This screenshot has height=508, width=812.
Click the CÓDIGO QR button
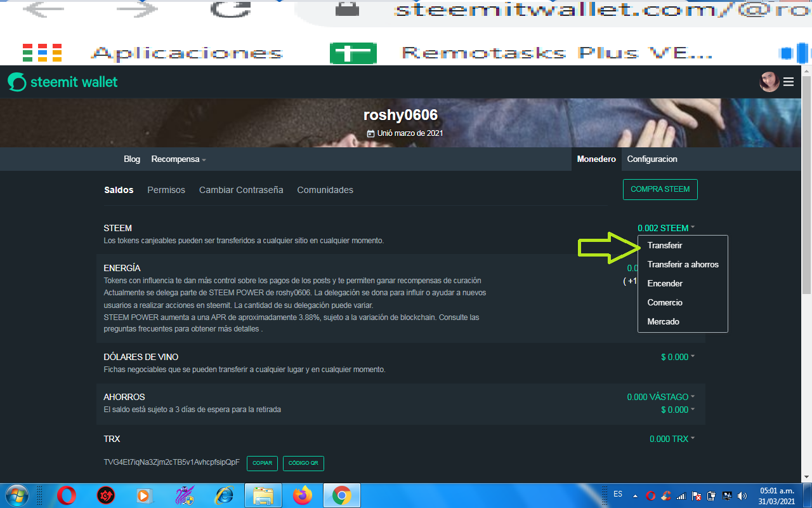pyautogui.click(x=303, y=463)
